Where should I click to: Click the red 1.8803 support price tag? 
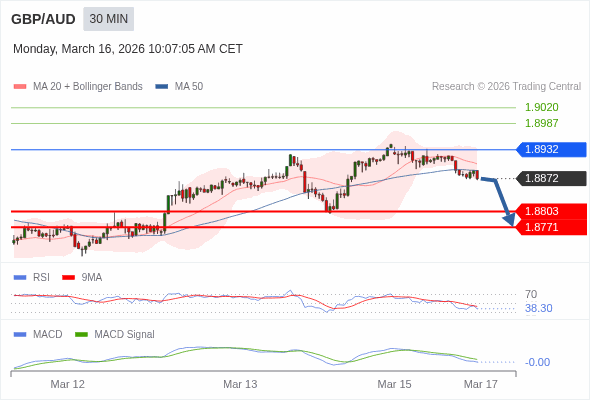pyautogui.click(x=551, y=211)
